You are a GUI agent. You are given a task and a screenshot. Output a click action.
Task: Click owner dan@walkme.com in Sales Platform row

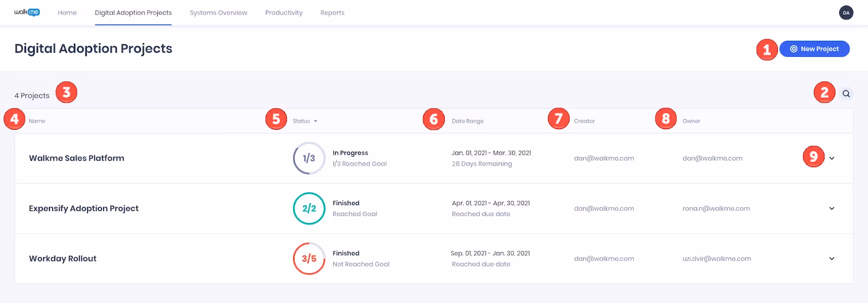[x=712, y=159]
